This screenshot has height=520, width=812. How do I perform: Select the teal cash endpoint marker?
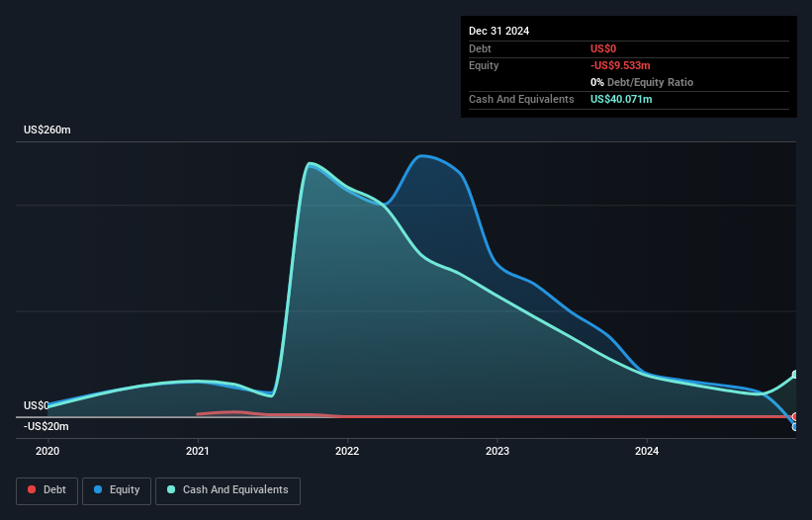click(795, 375)
